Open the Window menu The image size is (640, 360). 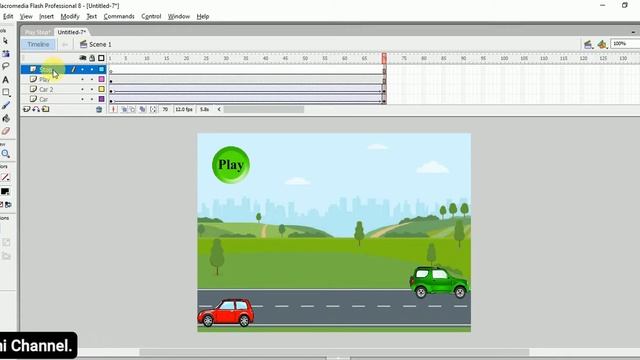179,16
